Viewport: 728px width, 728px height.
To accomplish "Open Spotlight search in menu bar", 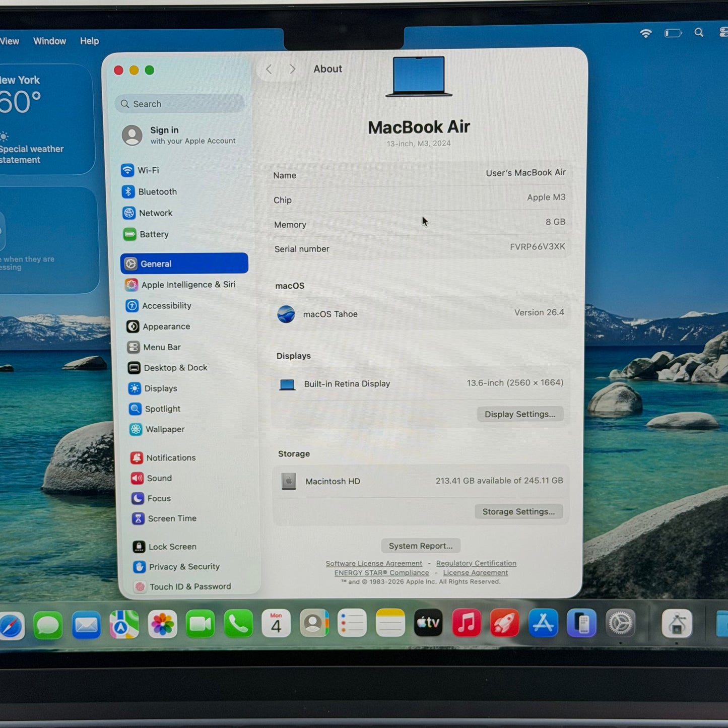I will (699, 33).
